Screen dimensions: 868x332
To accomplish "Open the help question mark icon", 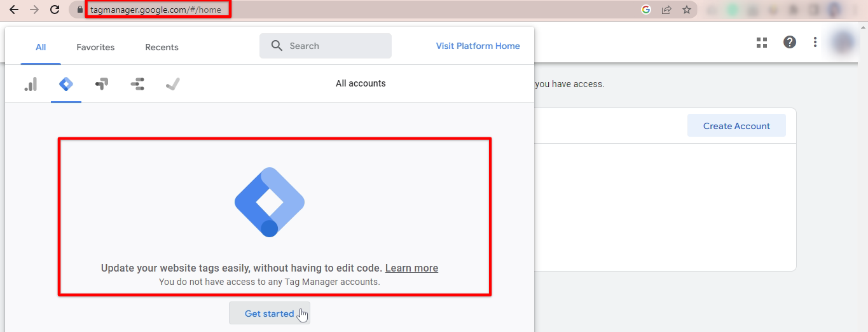I will point(790,42).
